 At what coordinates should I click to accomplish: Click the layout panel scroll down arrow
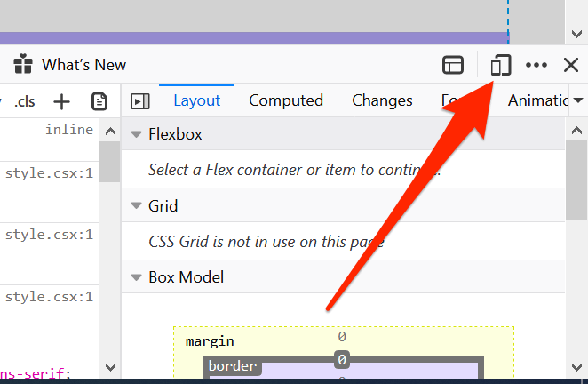pyautogui.click(x=575, y=366)
